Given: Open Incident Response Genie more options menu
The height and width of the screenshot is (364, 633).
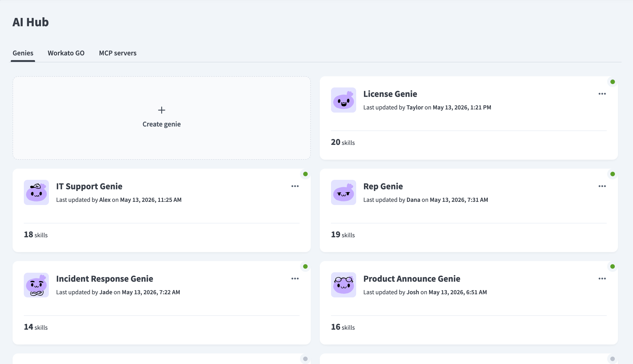Looking at the screenshot, I should click(295, 279).
